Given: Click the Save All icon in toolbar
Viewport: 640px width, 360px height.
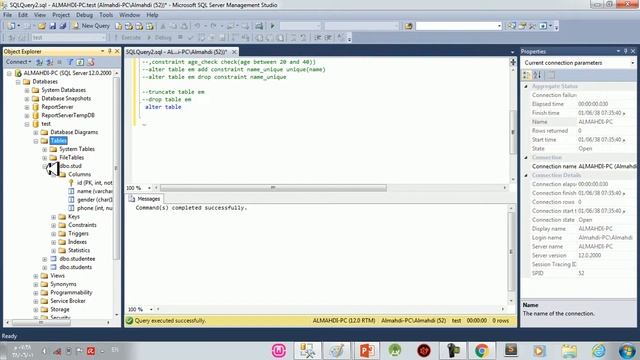Looking at the screenshot, I should point(63,26).
